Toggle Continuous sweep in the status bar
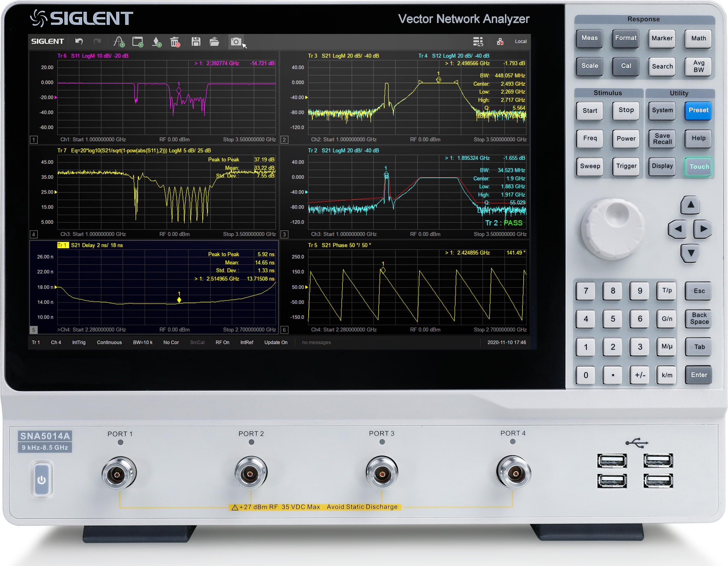728x566 pixels. coord(109,342)
